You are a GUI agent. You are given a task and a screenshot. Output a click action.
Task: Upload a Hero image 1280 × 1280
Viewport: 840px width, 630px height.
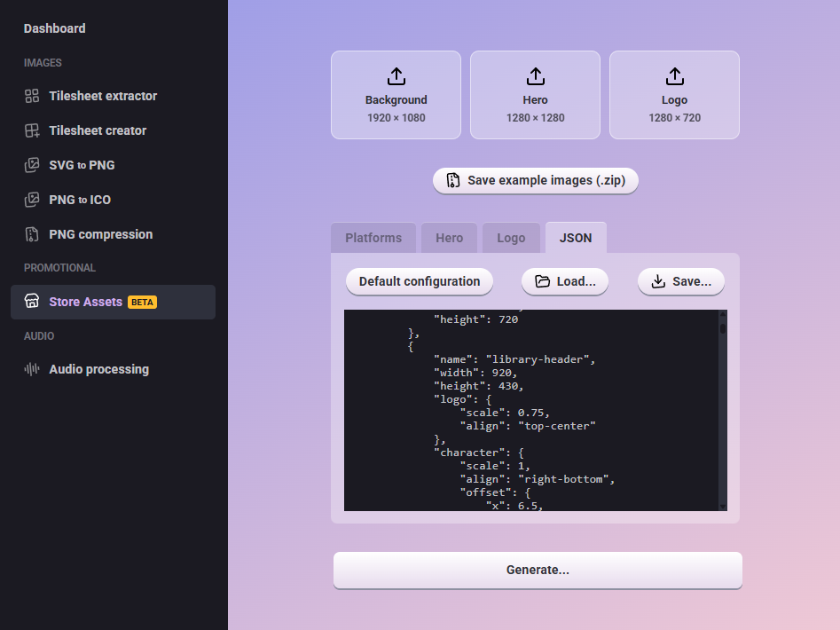[535, 95]
